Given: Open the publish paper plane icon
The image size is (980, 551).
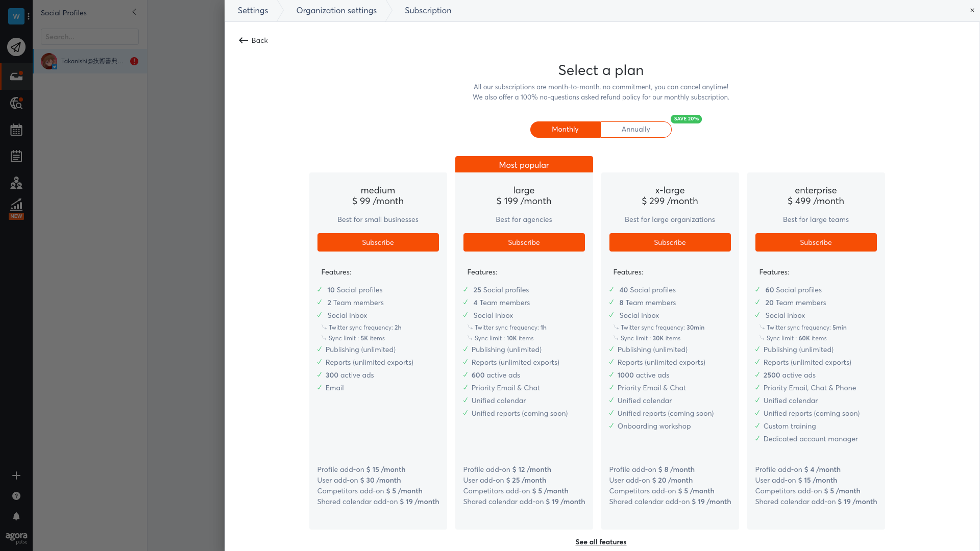Looking at the screenshot, I should [16, 47].
